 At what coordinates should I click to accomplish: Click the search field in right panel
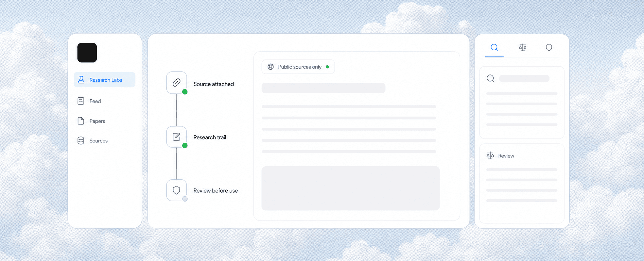click(x=524, y=78)
